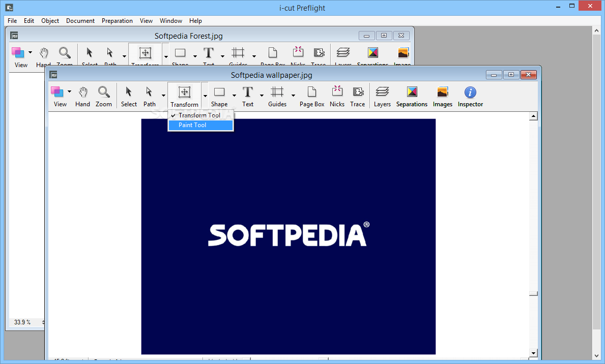Click the Path tool in Softpedia Forest window

click(x=110, y=53)
